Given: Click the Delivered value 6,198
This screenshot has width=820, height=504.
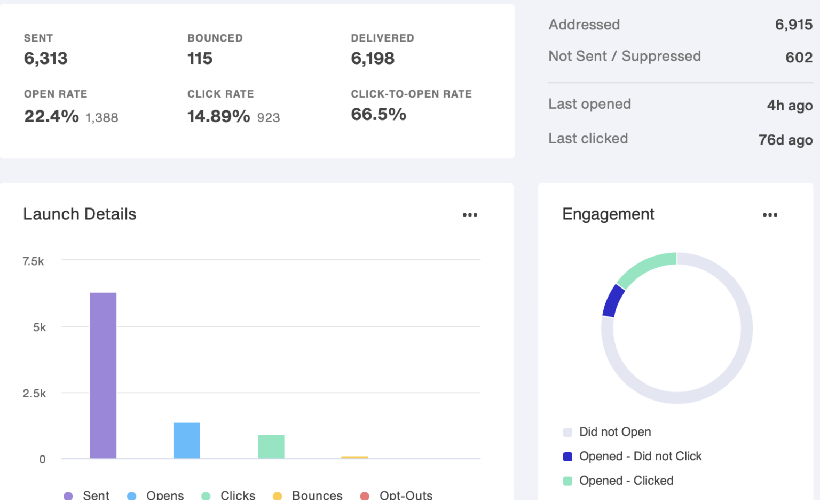Looking at the screenshot, I should (373, 59).
